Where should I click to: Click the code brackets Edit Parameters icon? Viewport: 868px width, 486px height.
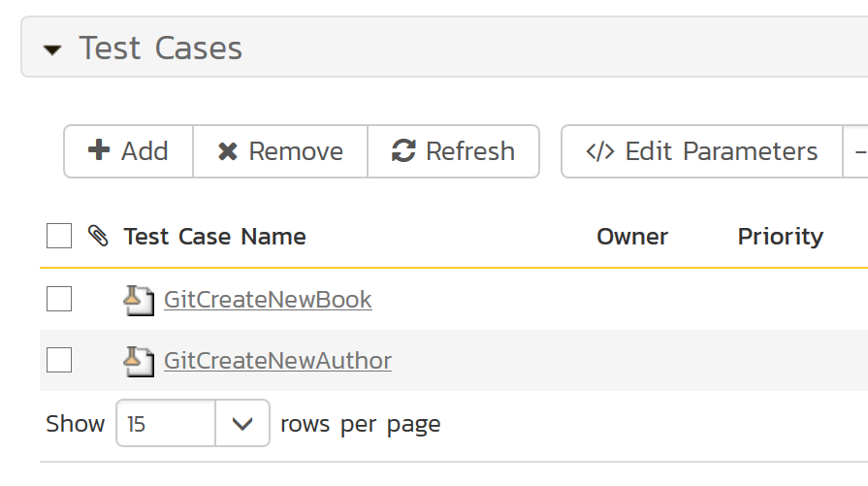click(600, 152)
